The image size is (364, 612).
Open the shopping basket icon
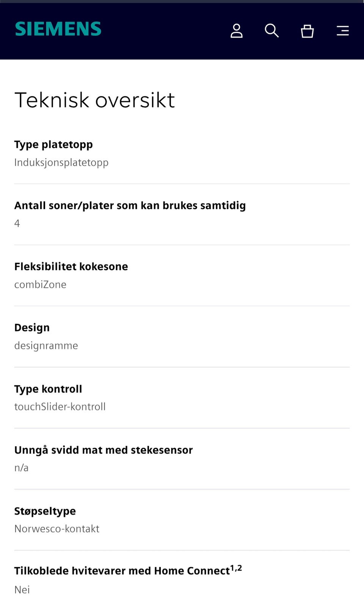307,31
